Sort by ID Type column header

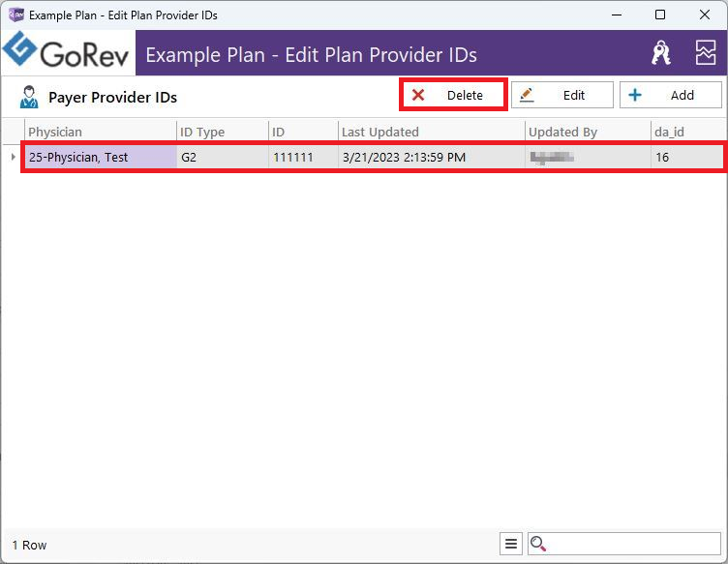point(223,132)
